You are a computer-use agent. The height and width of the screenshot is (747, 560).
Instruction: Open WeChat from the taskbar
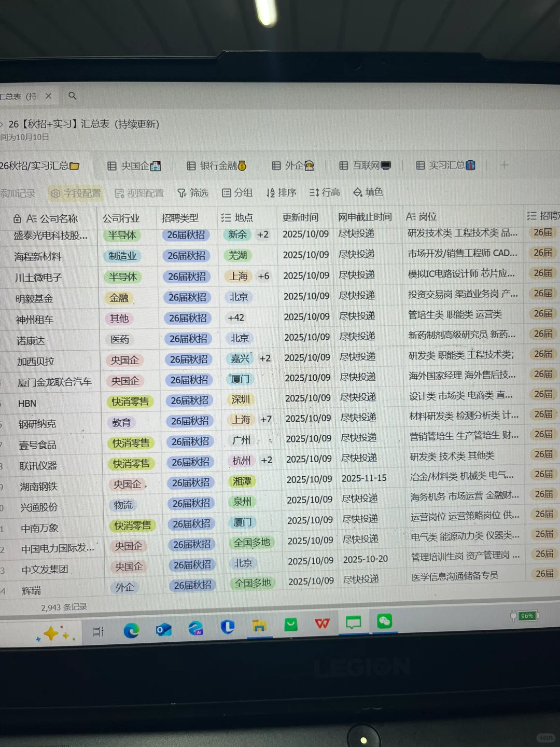(x=385, y=621)
